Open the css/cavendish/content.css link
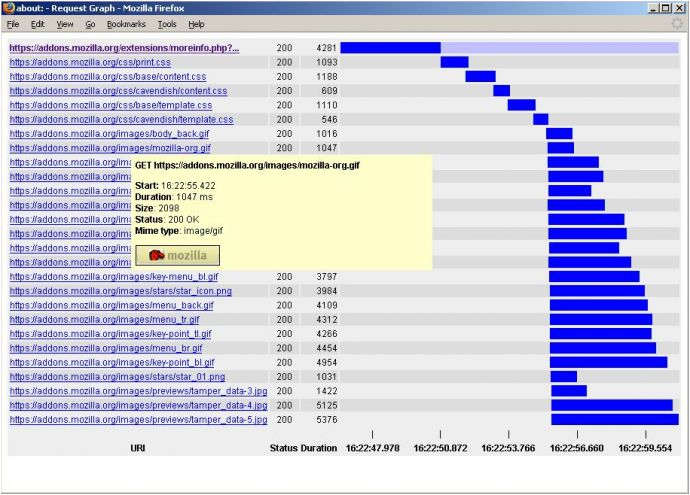690x495 pixels. tap(118, 91)
